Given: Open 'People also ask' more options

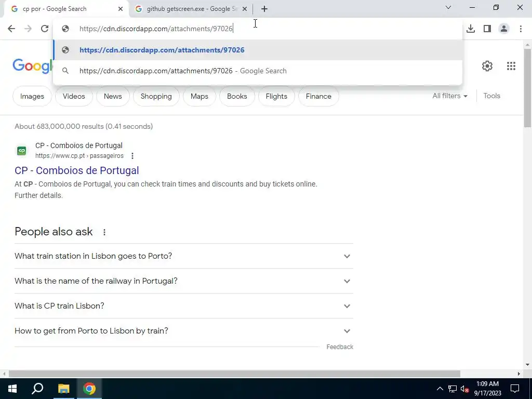Looking at the screenshot, I should (104, 232).
